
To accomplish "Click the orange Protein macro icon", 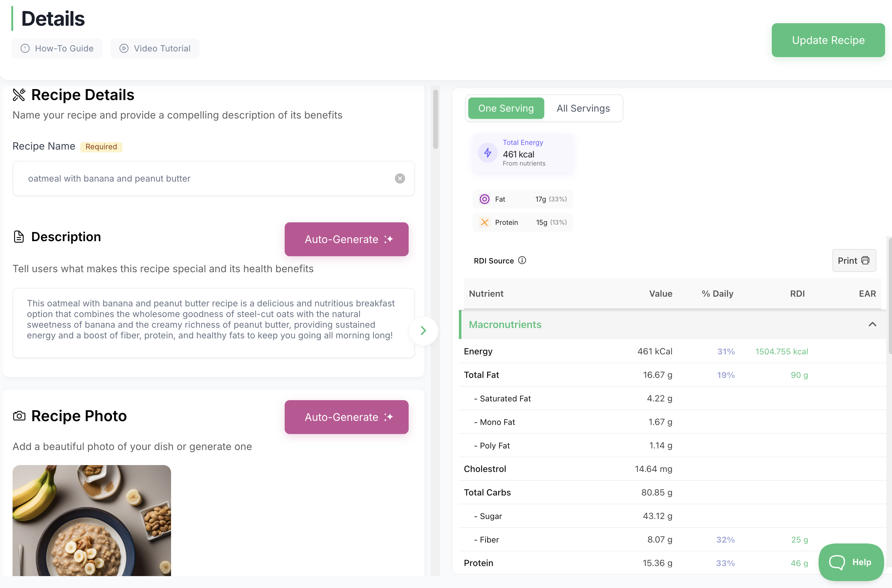I will point(485,222).
